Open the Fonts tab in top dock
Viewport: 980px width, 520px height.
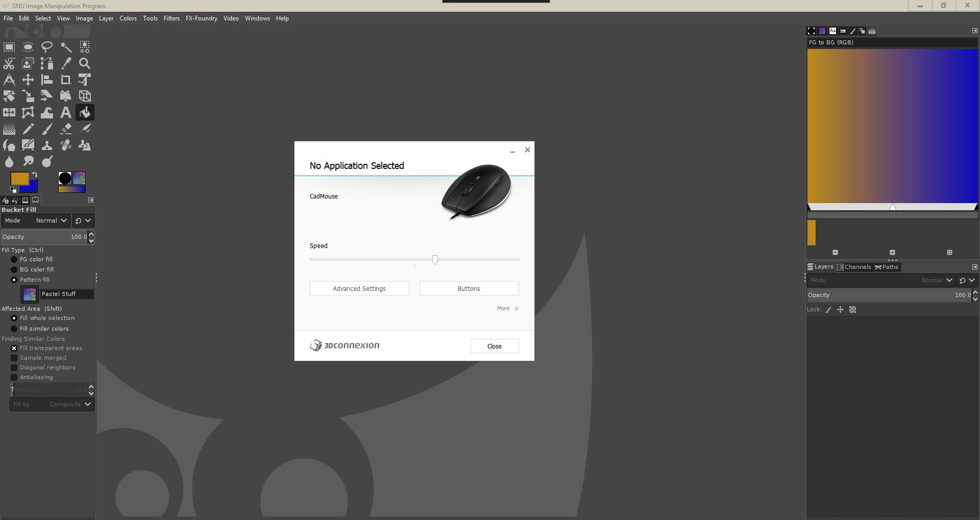tap(832, 31)
